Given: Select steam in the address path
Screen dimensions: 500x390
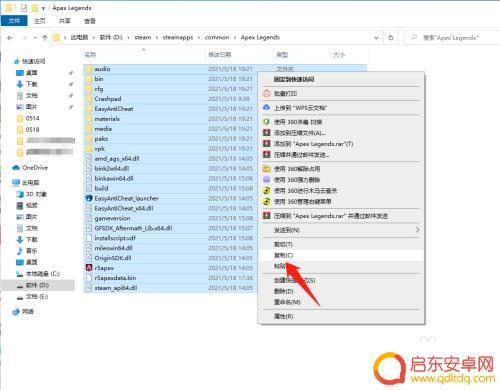Looking at the screenshot, I should pyautogui.click(x=143, y=37).
